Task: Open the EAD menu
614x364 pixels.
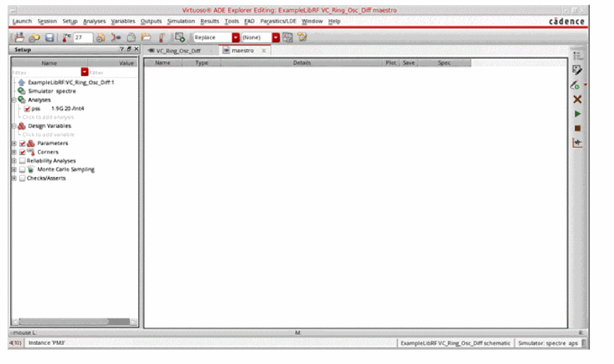Action: click(249, 21)
